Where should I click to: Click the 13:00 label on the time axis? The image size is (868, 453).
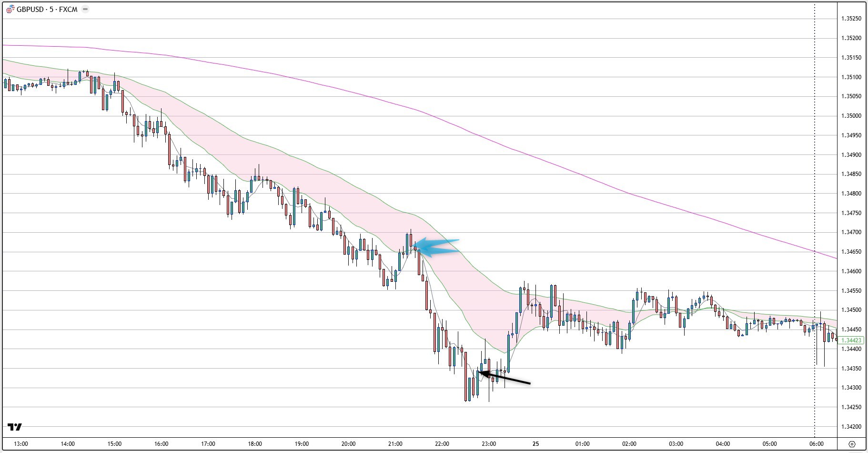(21, 444)
